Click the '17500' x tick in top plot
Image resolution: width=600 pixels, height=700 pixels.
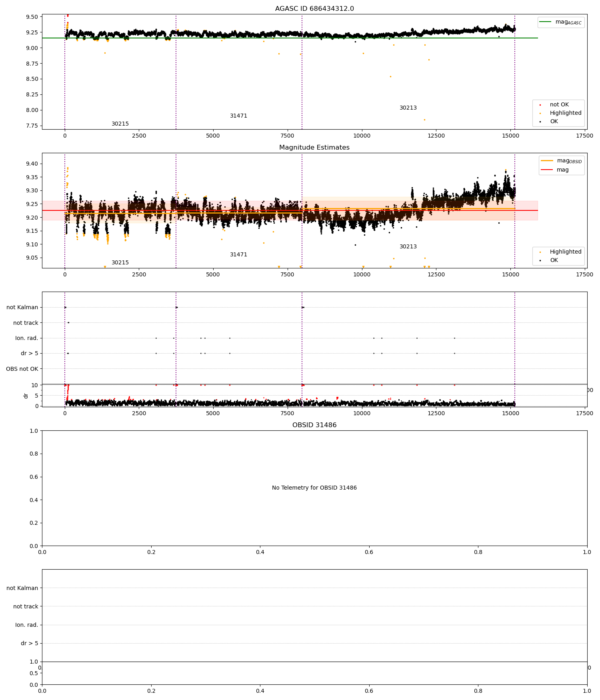[x=584, y=136]
